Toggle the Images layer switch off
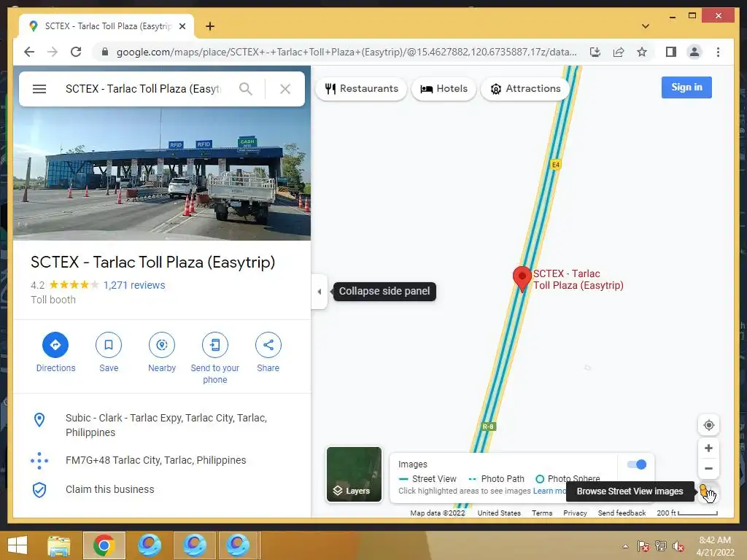This screenshot has width=747, height=560. click(636, 464)
